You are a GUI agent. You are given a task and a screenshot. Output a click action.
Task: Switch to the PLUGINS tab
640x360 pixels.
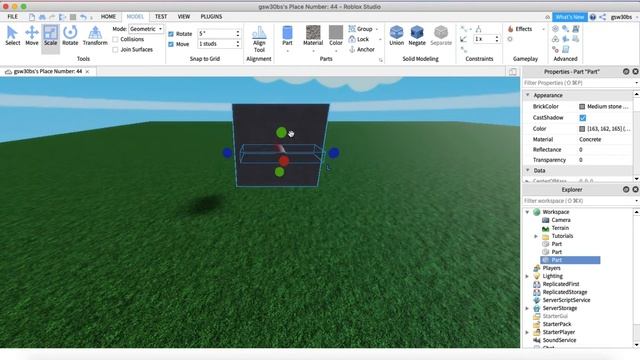(x=211, y=17)
